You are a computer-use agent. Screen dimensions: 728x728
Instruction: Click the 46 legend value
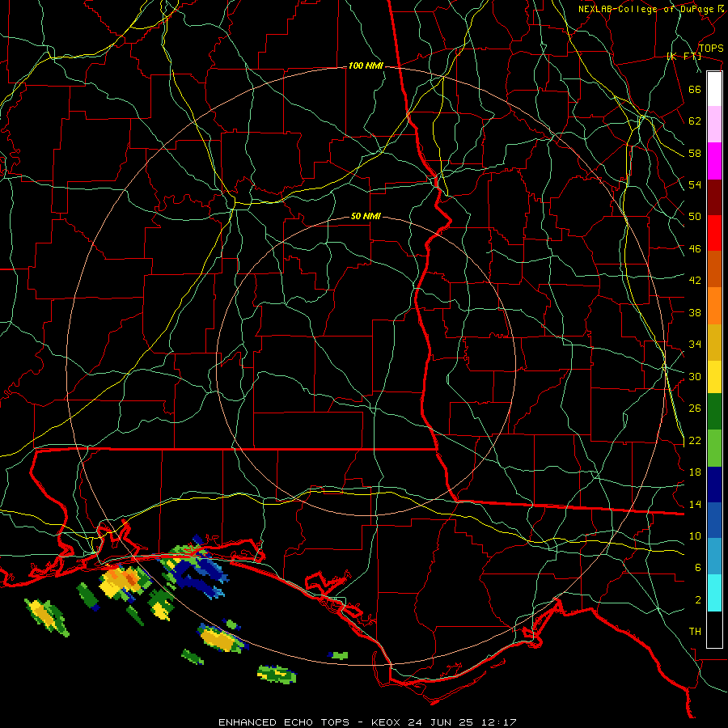click(x=695, y=249)
